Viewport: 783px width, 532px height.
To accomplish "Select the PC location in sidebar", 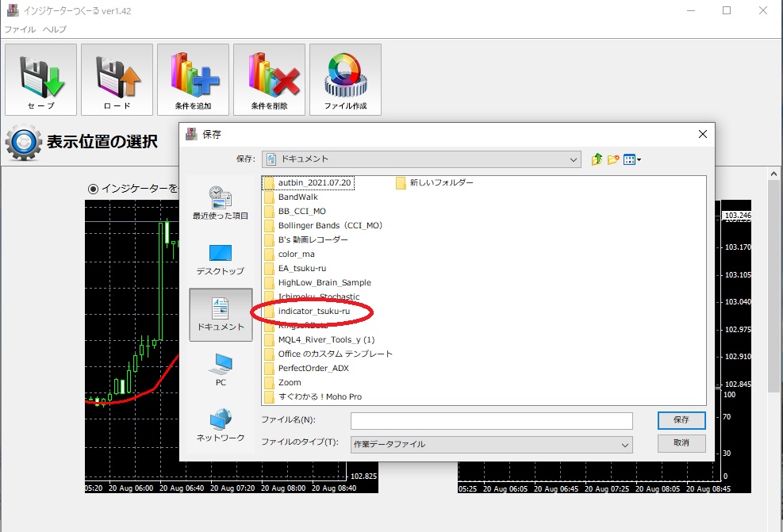I will (x=221, y=370).
